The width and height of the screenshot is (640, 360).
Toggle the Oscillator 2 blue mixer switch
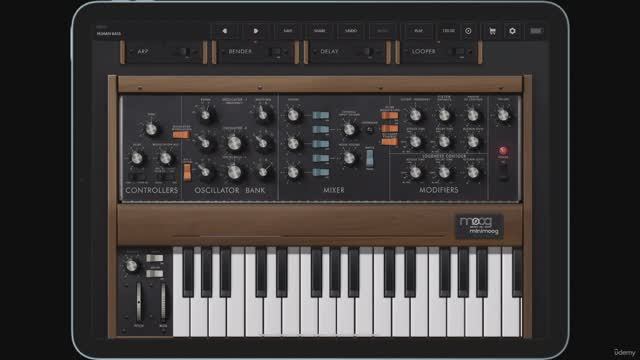tap(320, 144)
